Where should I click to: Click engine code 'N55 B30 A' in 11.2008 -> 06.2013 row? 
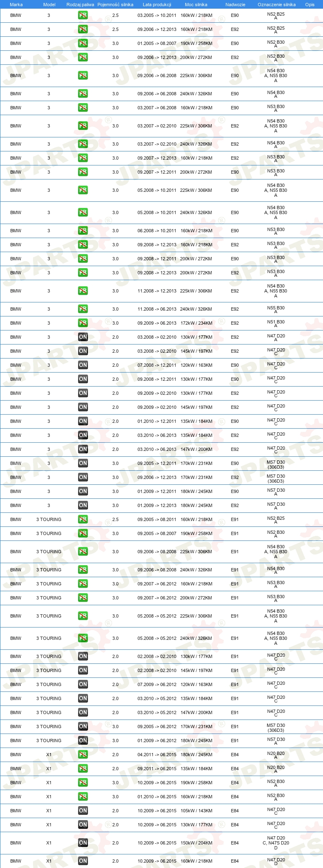(276, 309)
